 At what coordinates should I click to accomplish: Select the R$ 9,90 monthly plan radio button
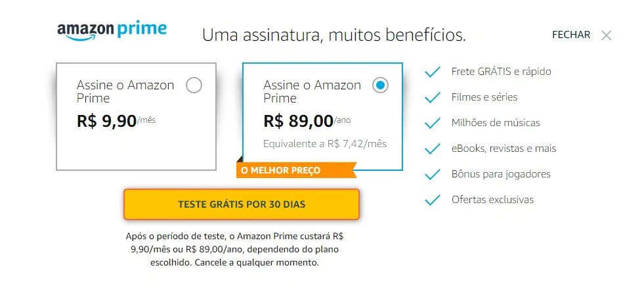pyautogui.click(x=194, y=85)
